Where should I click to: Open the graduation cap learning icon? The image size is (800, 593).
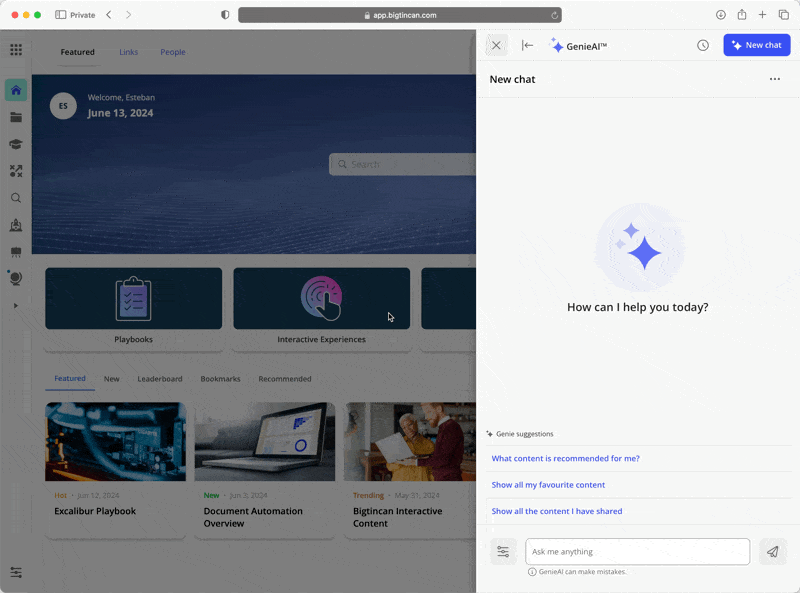[x=16, y=144]
